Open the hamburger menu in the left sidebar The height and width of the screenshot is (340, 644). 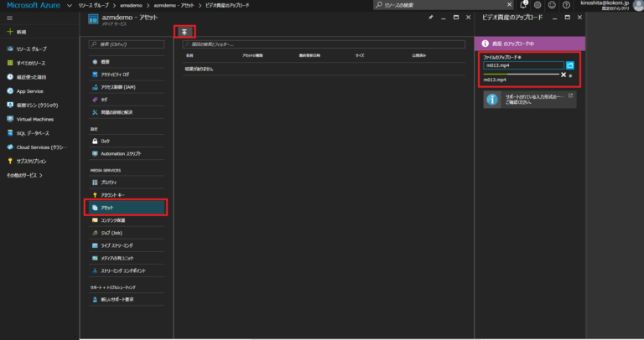9,18
